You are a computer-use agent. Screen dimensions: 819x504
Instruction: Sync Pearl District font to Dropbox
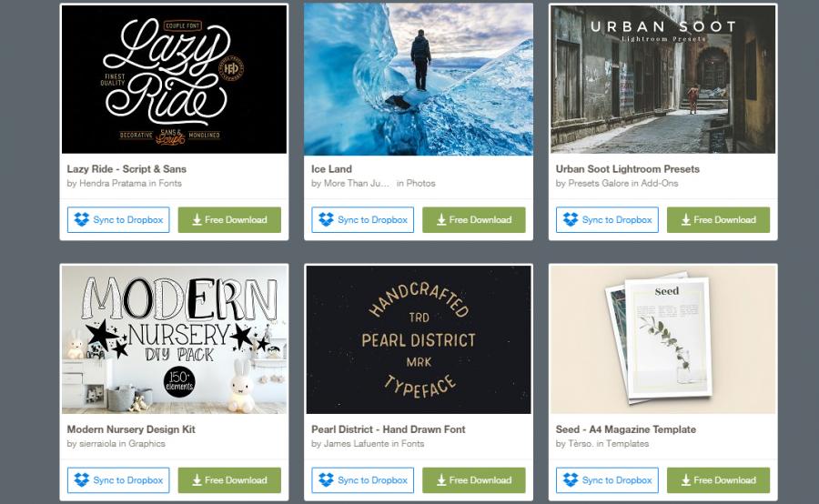[362, 480]
